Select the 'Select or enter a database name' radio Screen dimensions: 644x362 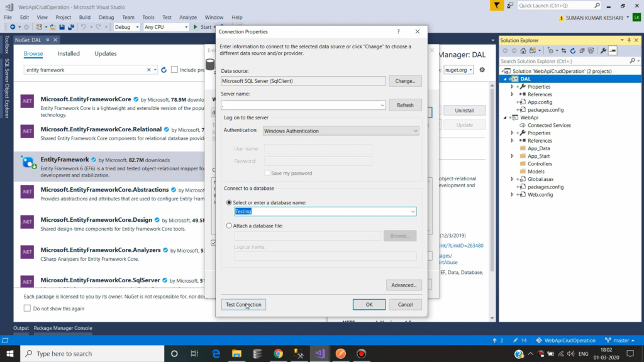pos(229,202)
